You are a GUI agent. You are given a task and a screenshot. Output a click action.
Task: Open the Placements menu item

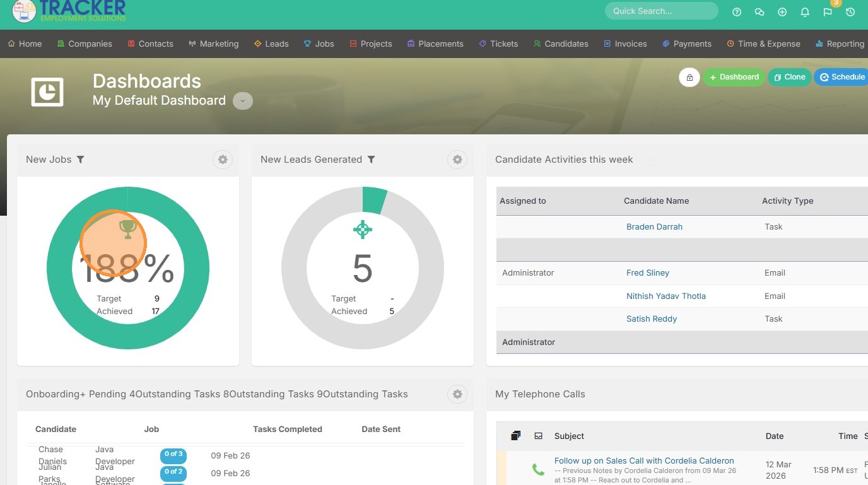coord(435,44)
